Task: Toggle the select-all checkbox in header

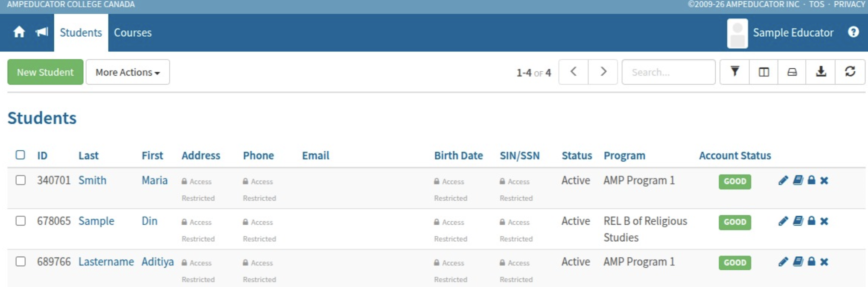Action: point(20,155)
